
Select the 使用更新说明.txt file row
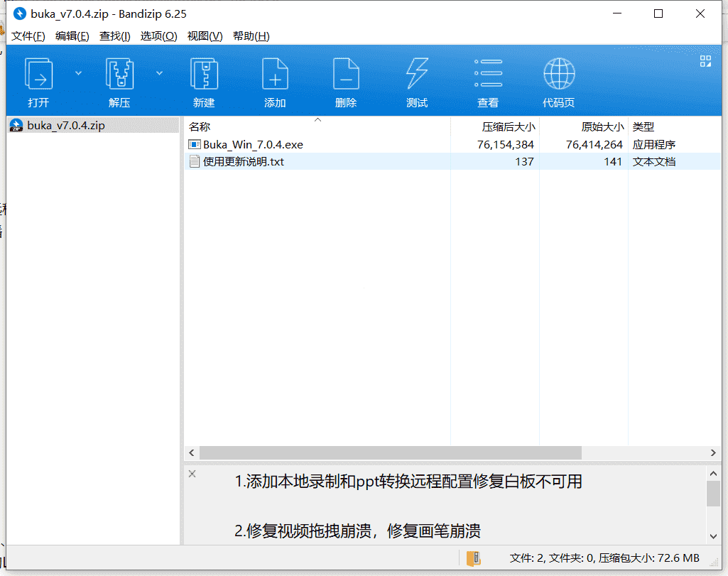pyautogui.click(x=452, y=161)
